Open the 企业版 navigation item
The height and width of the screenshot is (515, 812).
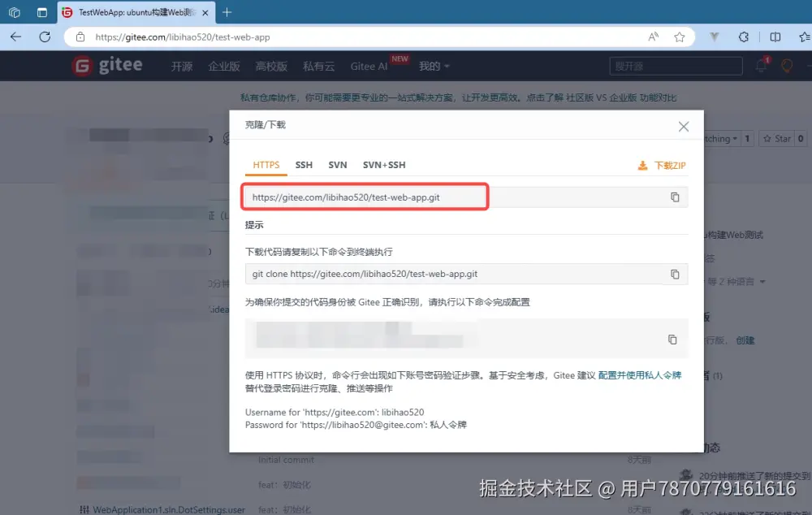click(224, 67)
